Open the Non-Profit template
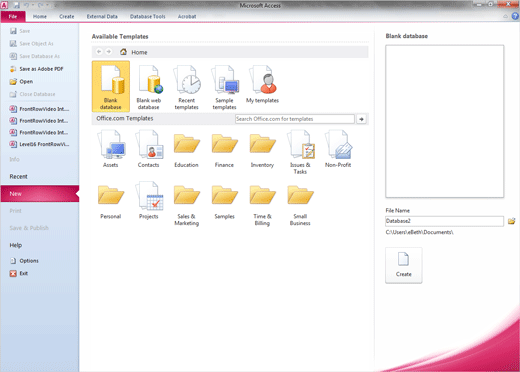Screen dimensions: 520x372 click(338, 148)
